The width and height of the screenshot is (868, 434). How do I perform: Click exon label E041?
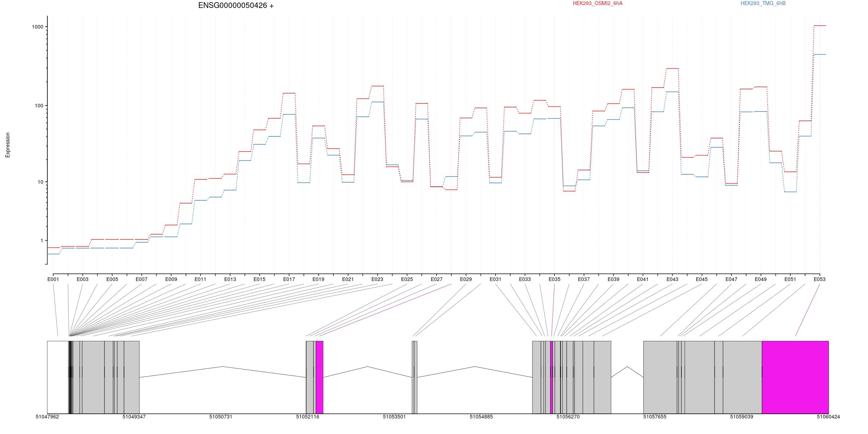pos(643,279)
